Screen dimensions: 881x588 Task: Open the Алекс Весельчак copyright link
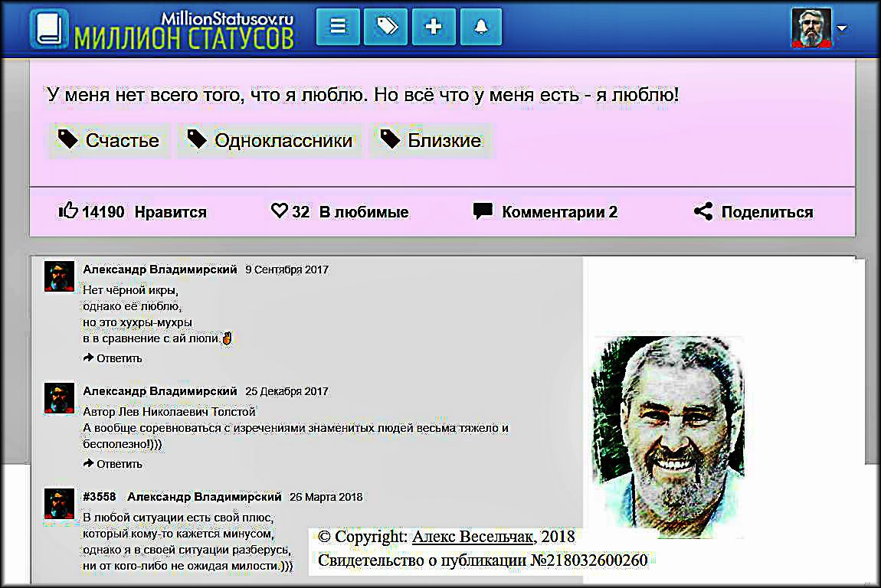tap(473, 537)
